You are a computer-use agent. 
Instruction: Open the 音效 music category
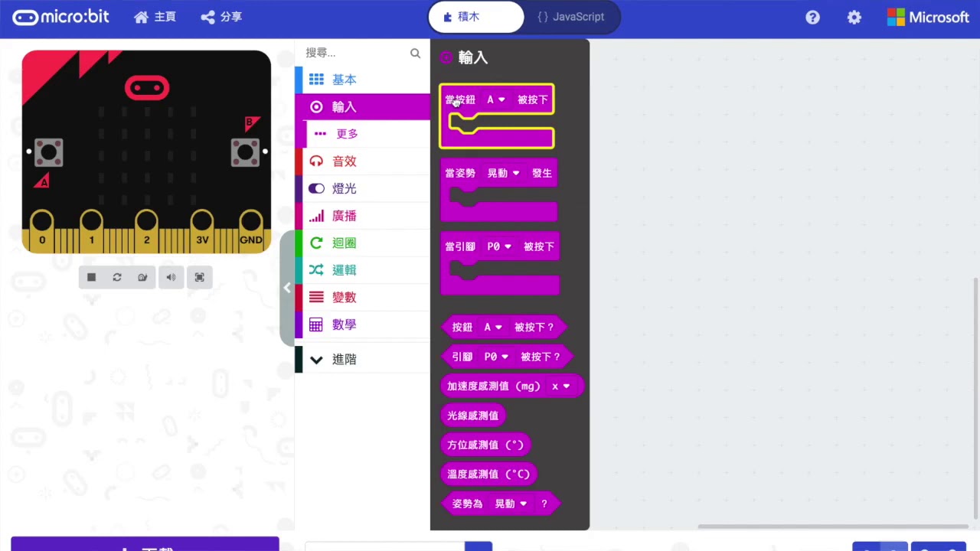(x=362, y=161)
